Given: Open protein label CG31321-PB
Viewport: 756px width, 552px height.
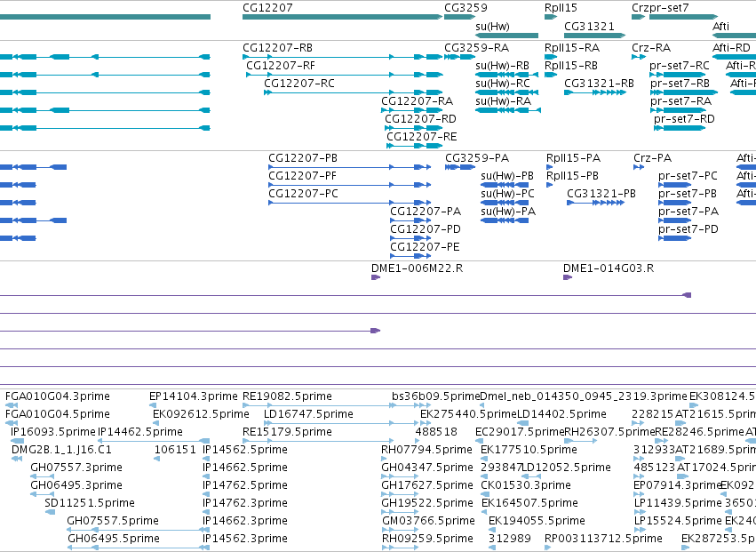Looking at the screenshot, I should pyautogui.click(x=601, y=194).
